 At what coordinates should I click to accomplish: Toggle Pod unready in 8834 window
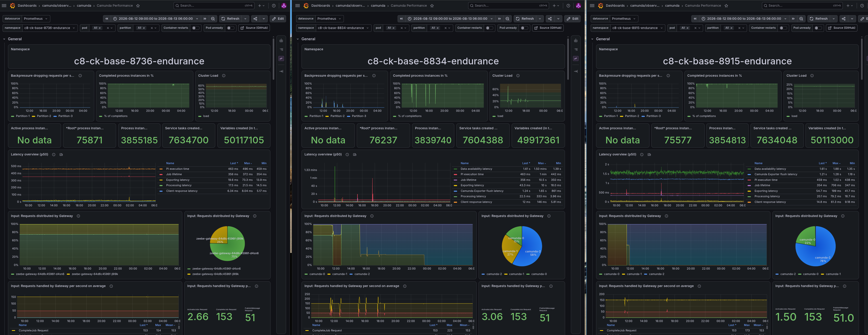click(524, 28)
